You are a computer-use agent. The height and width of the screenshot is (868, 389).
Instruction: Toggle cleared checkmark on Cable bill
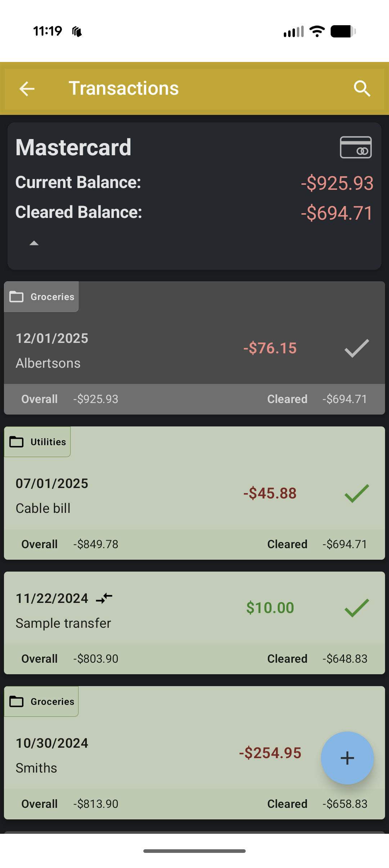point(357,493)
